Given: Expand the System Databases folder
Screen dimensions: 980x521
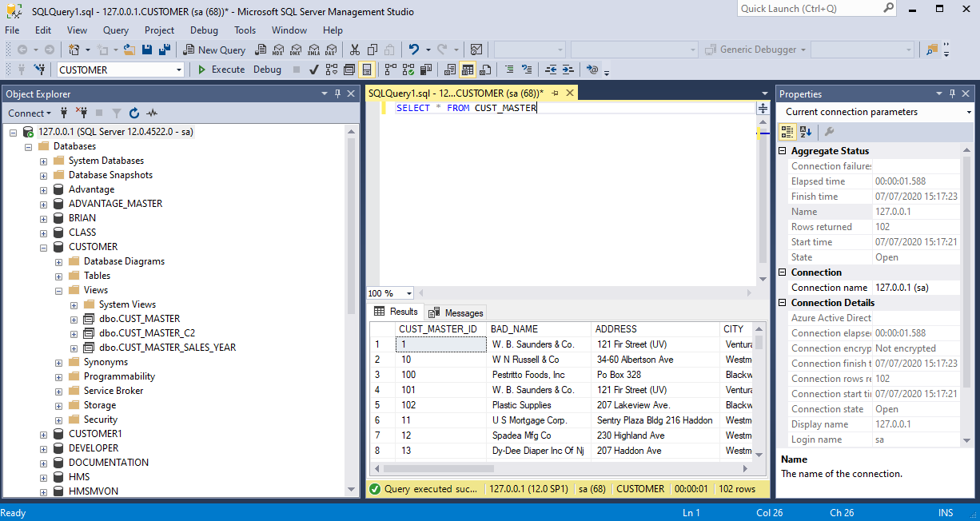Looking at the screenshot, I should point(44,161).
